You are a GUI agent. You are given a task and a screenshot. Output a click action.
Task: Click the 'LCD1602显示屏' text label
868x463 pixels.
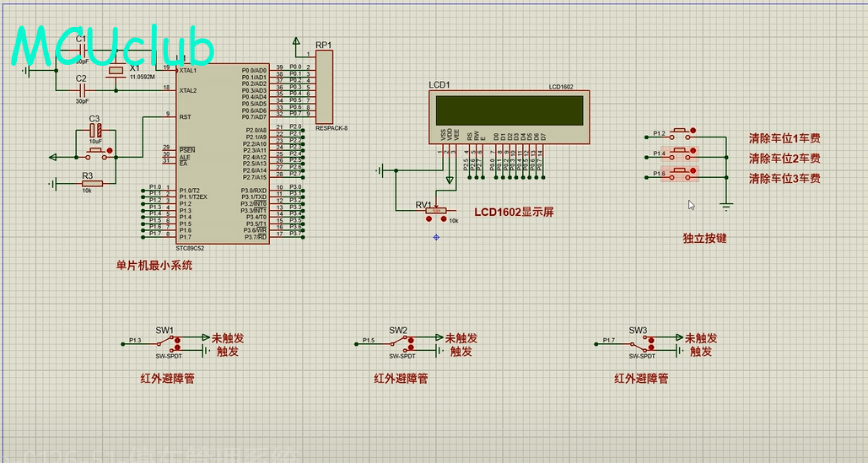coord(514,213)
